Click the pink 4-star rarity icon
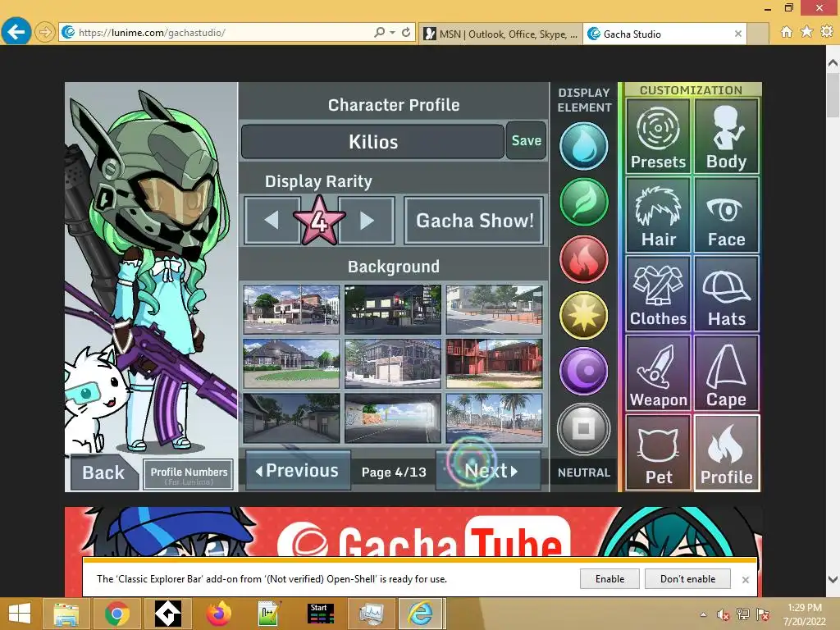Image resolution: width=840 pixels, height=630 pixels. tap(319, 221)
